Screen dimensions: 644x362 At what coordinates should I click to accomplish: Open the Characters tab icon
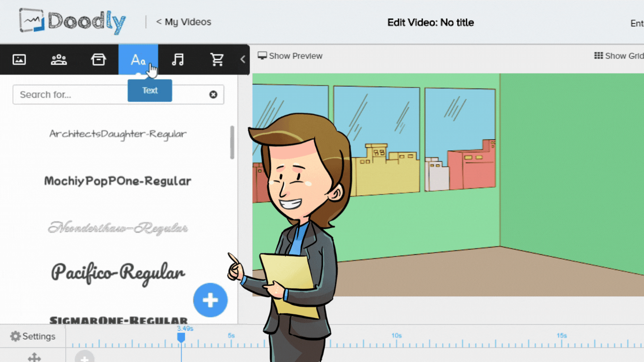(x=59, y=59)
